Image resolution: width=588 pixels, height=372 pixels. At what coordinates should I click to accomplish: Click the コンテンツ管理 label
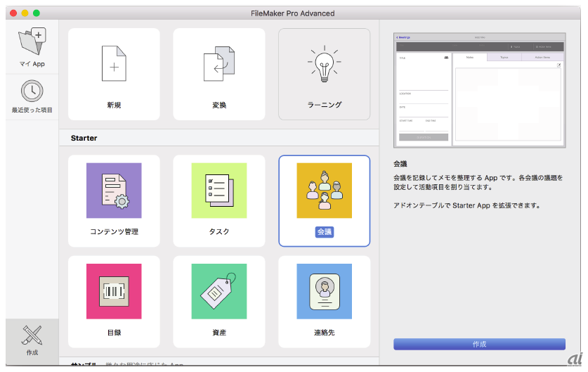(114, 231)
